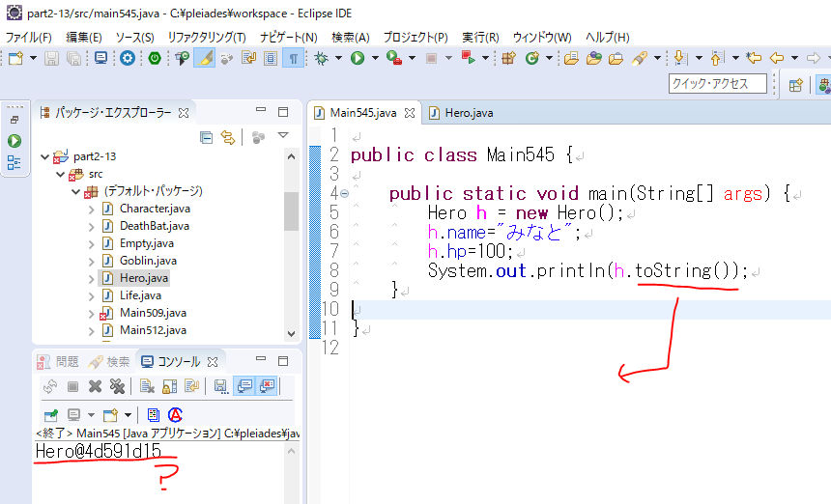
Task: Collapse the main method fold marker
Action: [344, 194]
